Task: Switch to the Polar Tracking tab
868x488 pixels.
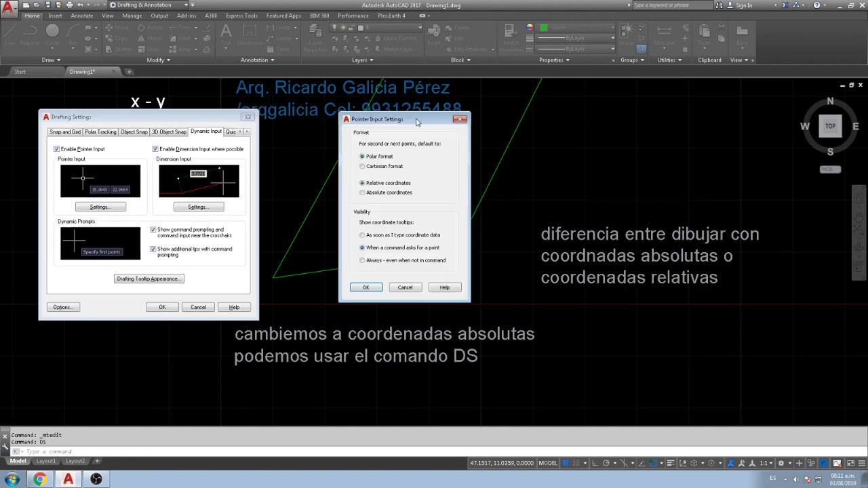Action: click(100, 132)
